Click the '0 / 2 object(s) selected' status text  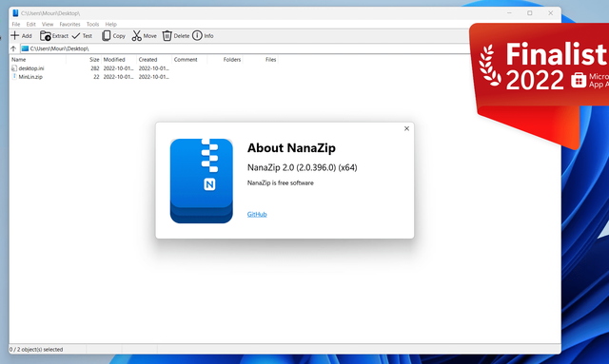click(x=36, y=349)
